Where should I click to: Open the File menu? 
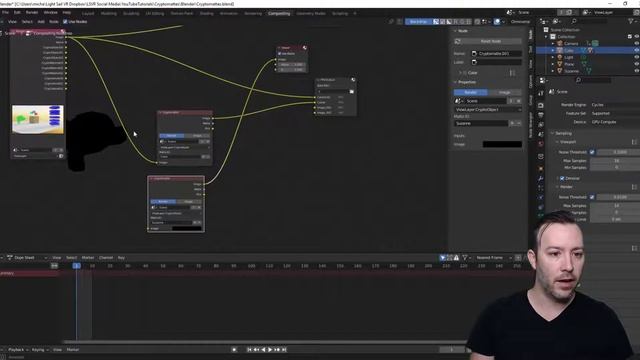[5, 13]
